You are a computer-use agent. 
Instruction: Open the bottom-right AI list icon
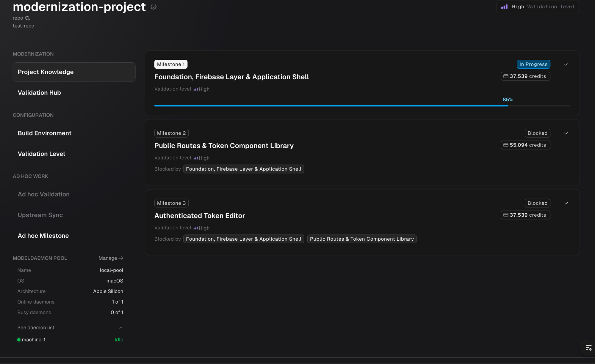coord(588,348)
